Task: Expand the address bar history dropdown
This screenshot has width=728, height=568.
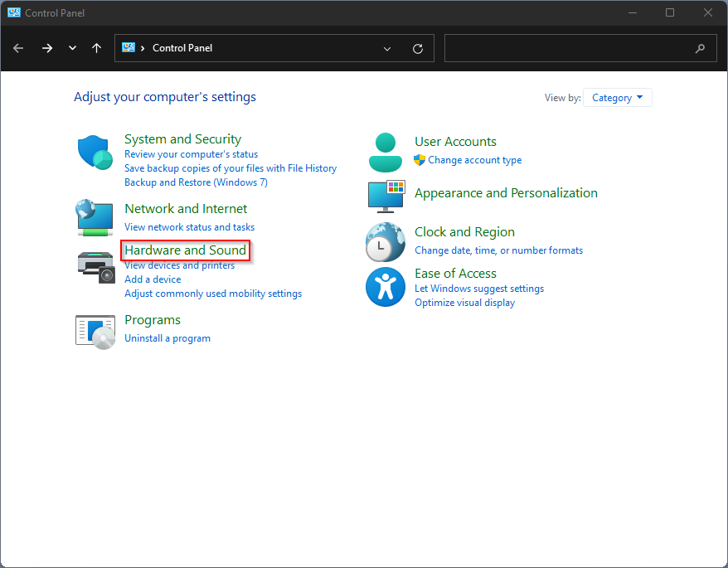Action: pyautogui.click(x=386, y=48)
